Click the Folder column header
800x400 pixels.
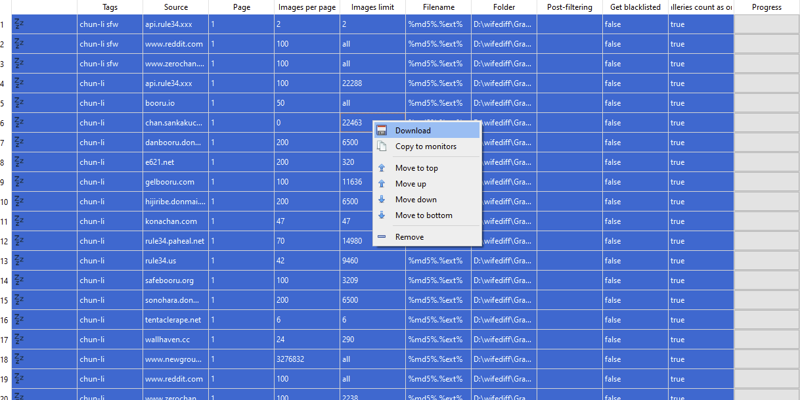[x=504, y=7]
